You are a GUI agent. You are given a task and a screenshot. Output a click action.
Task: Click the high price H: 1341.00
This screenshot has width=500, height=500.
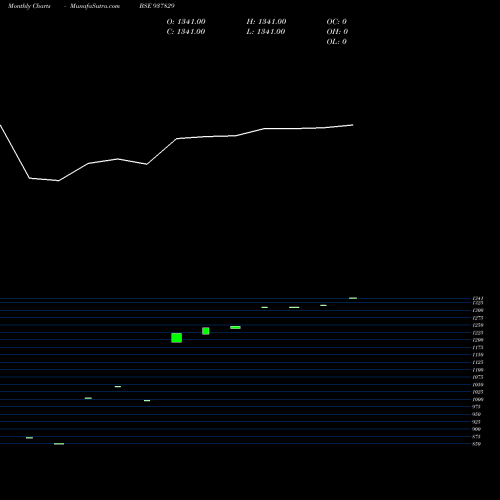(266, 22)
